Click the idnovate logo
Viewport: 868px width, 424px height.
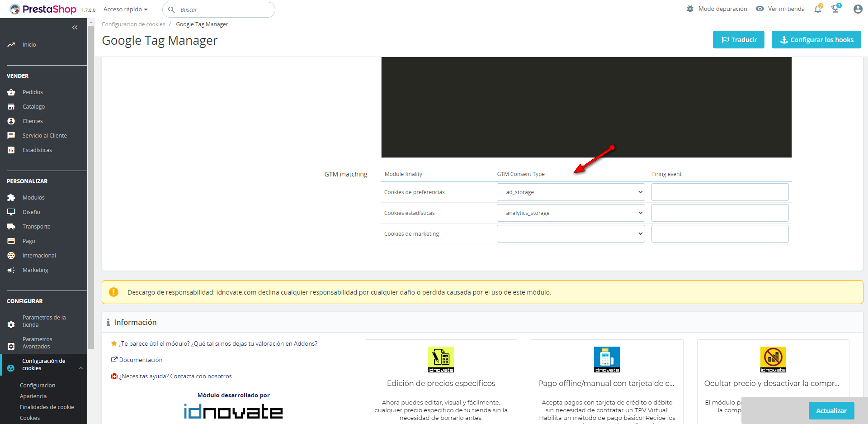coord(233,411)
